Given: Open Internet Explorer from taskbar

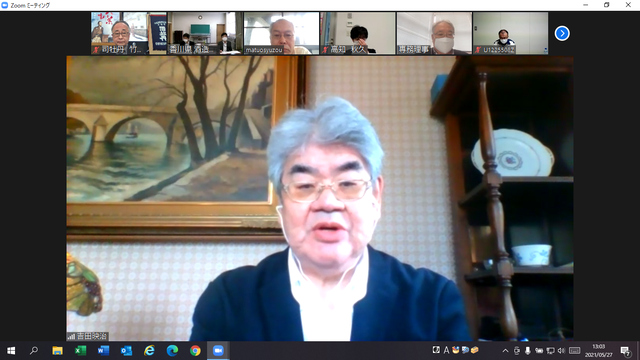Looking at the screenshot, I should click(149, 351).
